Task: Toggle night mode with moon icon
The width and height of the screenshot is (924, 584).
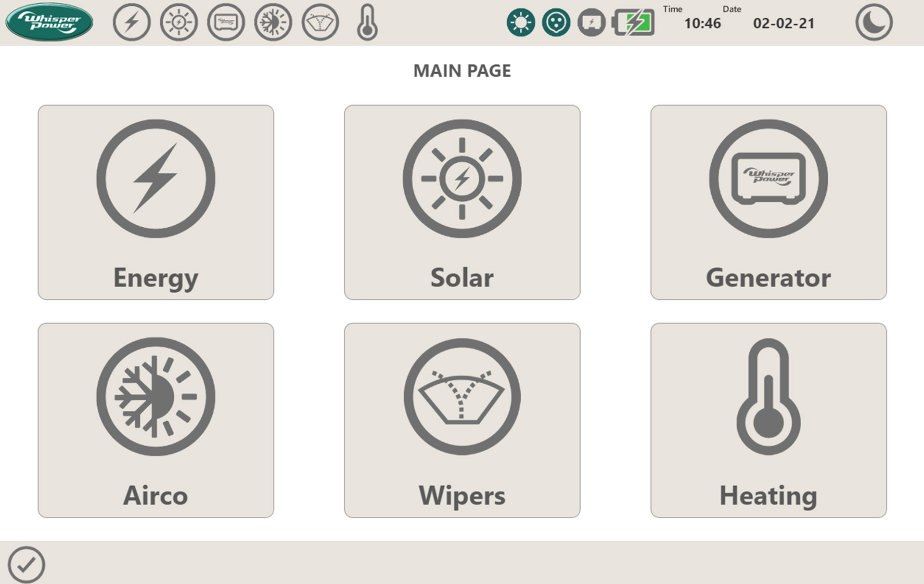Action: point(874,22)
